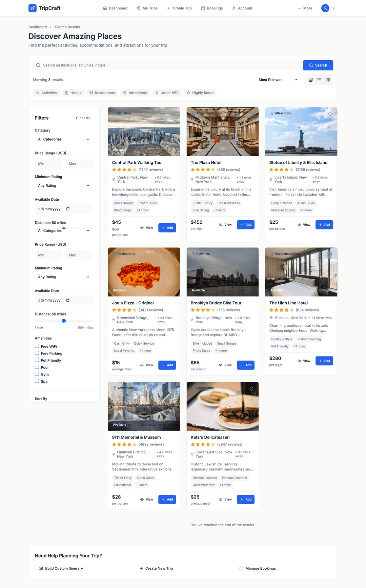View Statue of Liberty details
This screenshot has width=366, height=588.
(304, 225)
